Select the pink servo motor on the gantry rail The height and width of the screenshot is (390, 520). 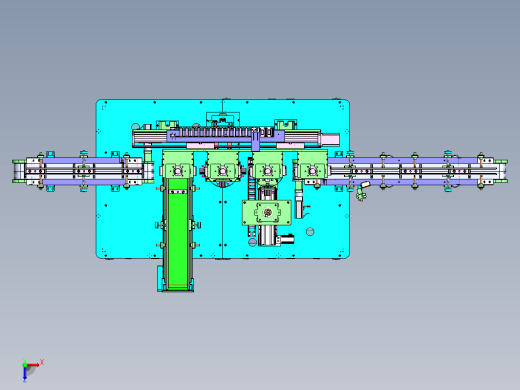click(330, 139)
